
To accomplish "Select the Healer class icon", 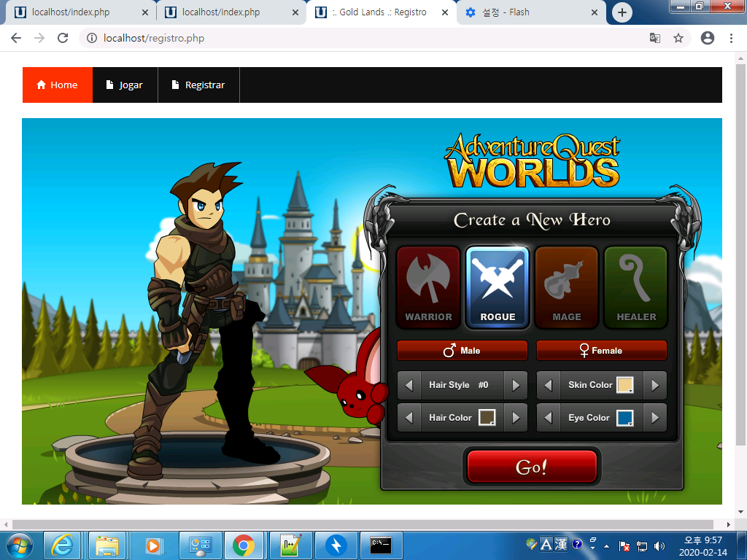I will click(x=636, y=287).
